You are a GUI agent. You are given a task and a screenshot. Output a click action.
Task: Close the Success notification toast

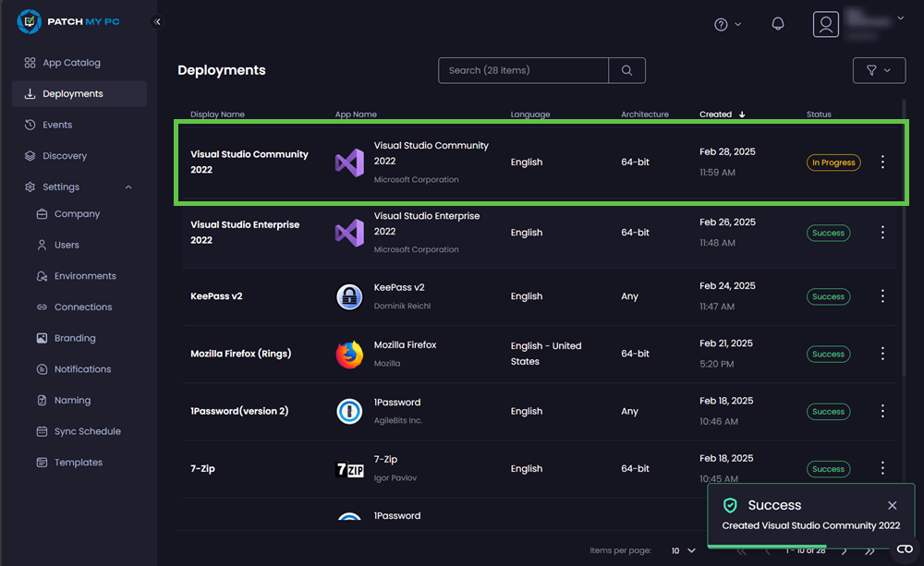click(893, 505)
